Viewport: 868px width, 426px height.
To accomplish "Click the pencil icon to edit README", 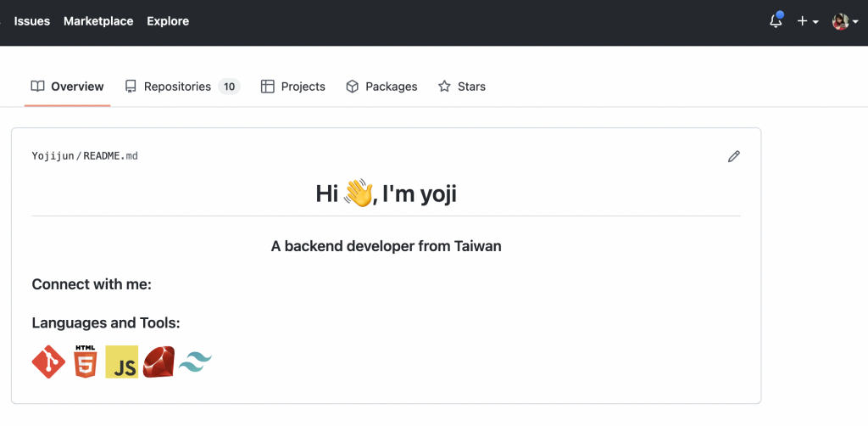I will (734, 156).
